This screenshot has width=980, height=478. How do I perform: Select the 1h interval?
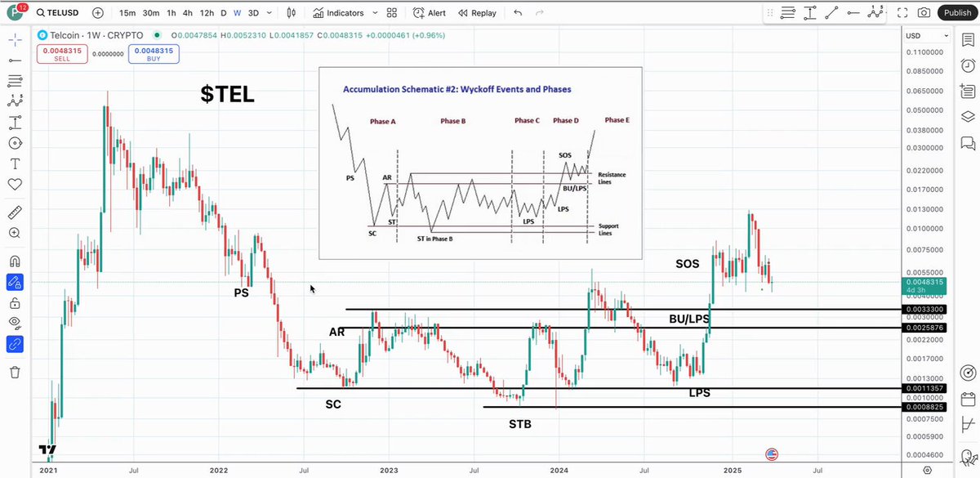pyautogui.click(x=171, y=13)
